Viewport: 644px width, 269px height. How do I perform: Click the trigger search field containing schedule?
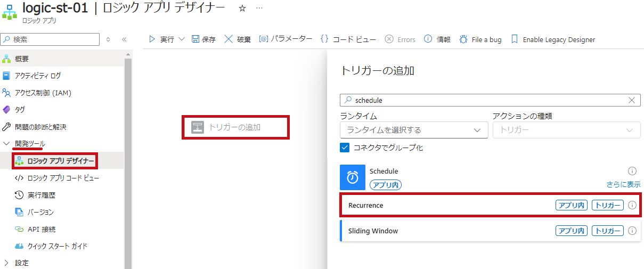[489, 100]
